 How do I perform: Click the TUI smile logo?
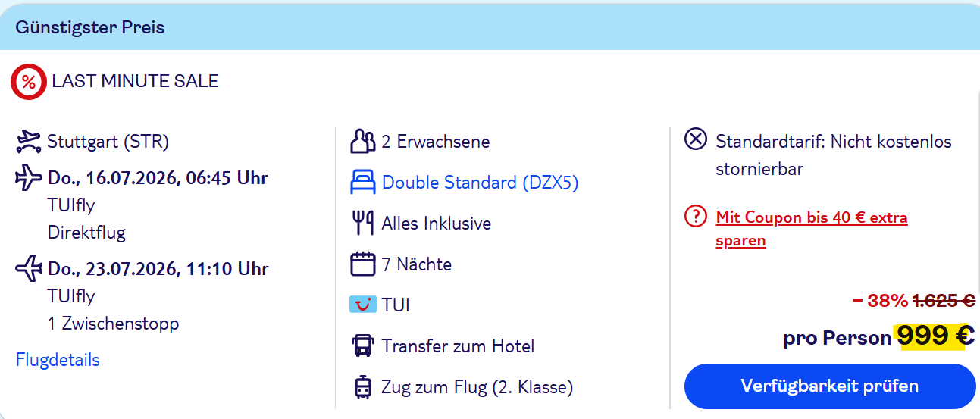pyautogui.click(x=363, y=305)
